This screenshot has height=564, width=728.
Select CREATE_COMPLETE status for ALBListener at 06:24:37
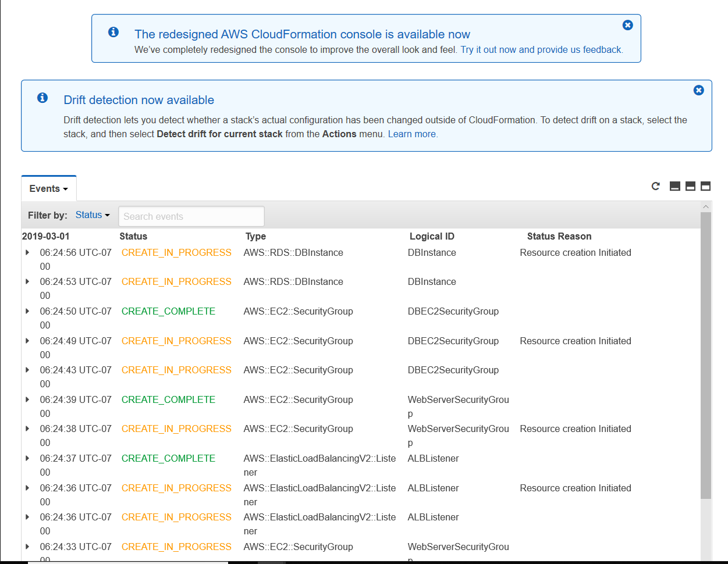(x=168, y=458)
